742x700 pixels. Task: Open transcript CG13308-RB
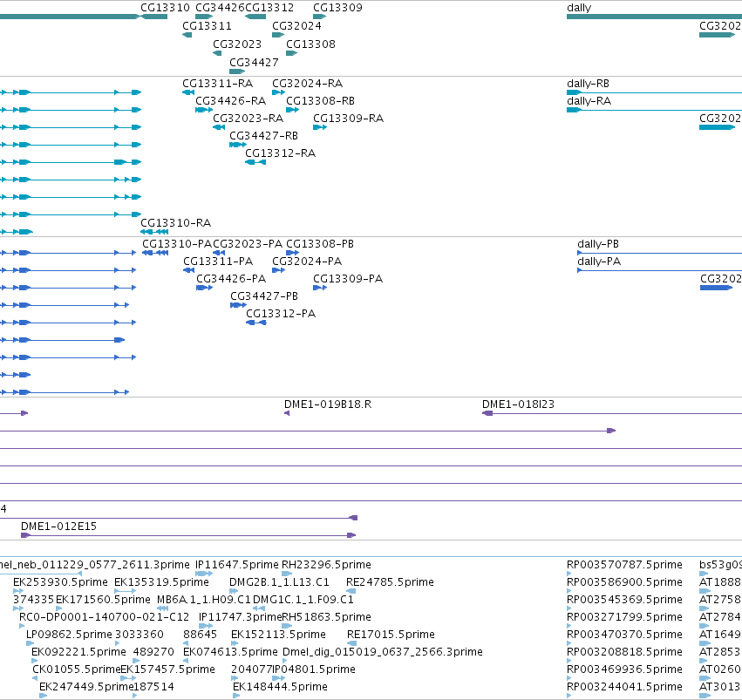coord(320,101)
